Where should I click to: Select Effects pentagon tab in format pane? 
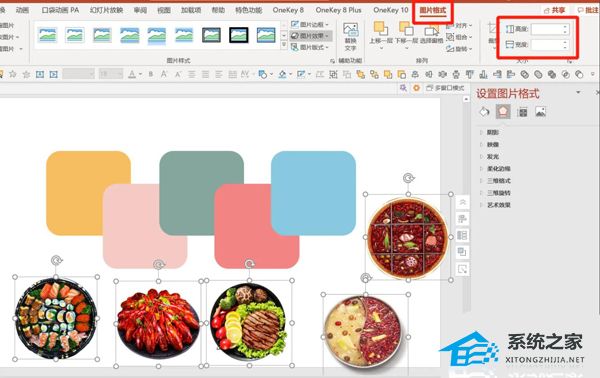(503, 112)
